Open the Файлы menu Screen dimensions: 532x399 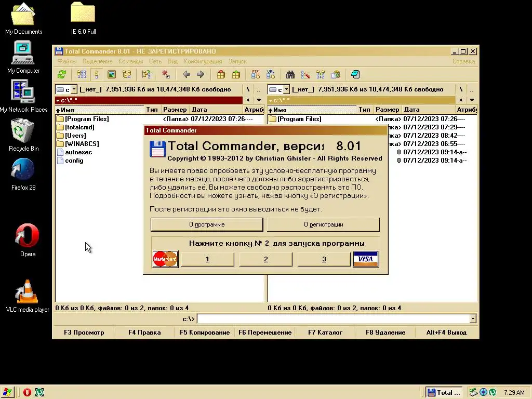pos(67,61)
